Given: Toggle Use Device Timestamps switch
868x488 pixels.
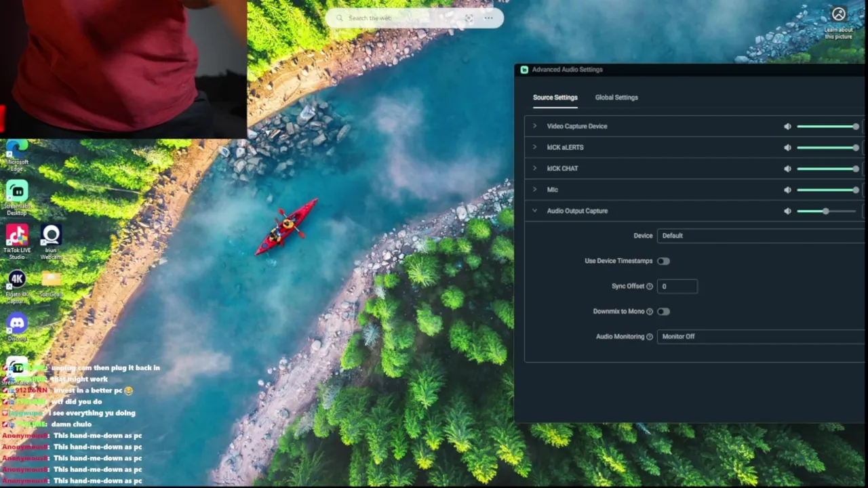Looking at the screenshot, I should tap(663, 261).
